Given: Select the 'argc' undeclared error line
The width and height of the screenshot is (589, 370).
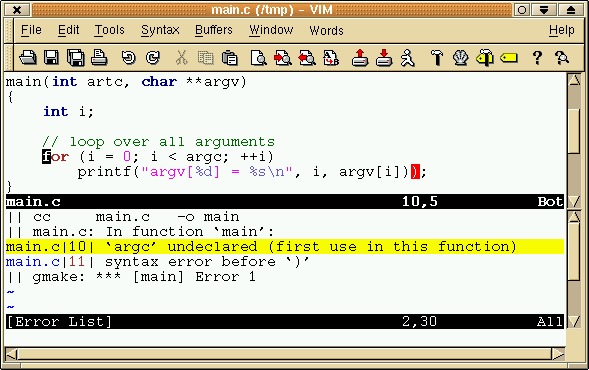Looking at the screenshot, I should coord(285,247).
